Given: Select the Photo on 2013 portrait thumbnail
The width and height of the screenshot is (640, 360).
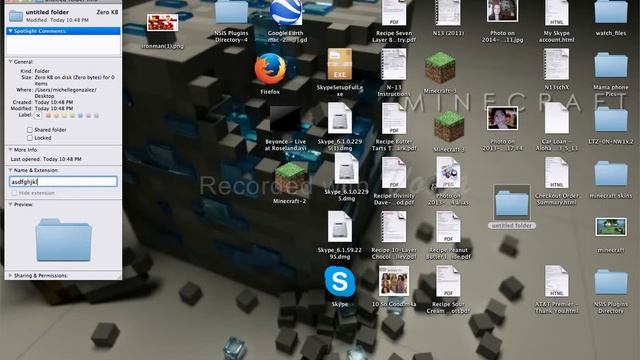Looking at the screenshot, I should [x=502, y=118].
